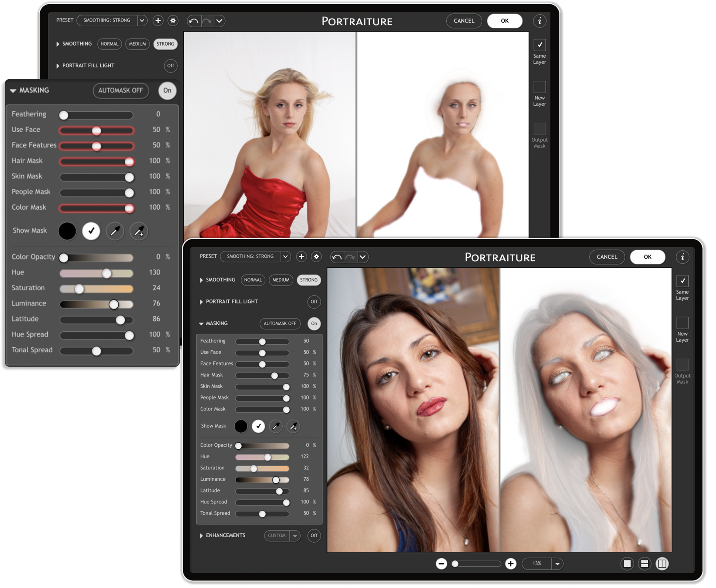Open info icon in front window
Viewport: 716px width, 588px height.
pos(682,257)
